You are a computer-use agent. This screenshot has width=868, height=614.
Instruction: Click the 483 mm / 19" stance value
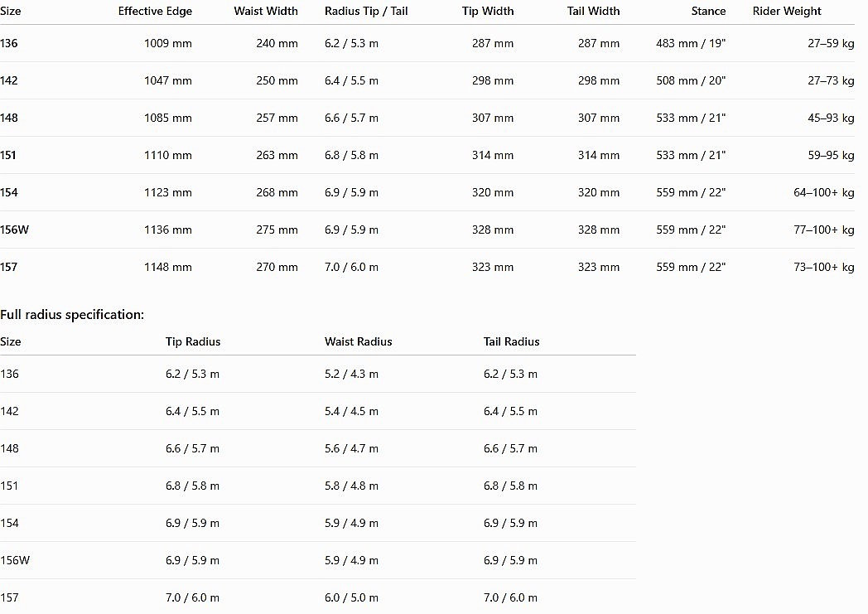point(690,43)
